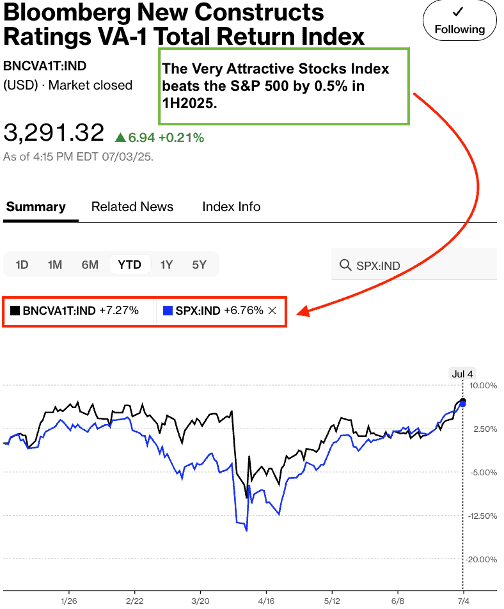
Task: Click the black BNCVA1T:IND legend swatch
Action: (x=15, y=311)
